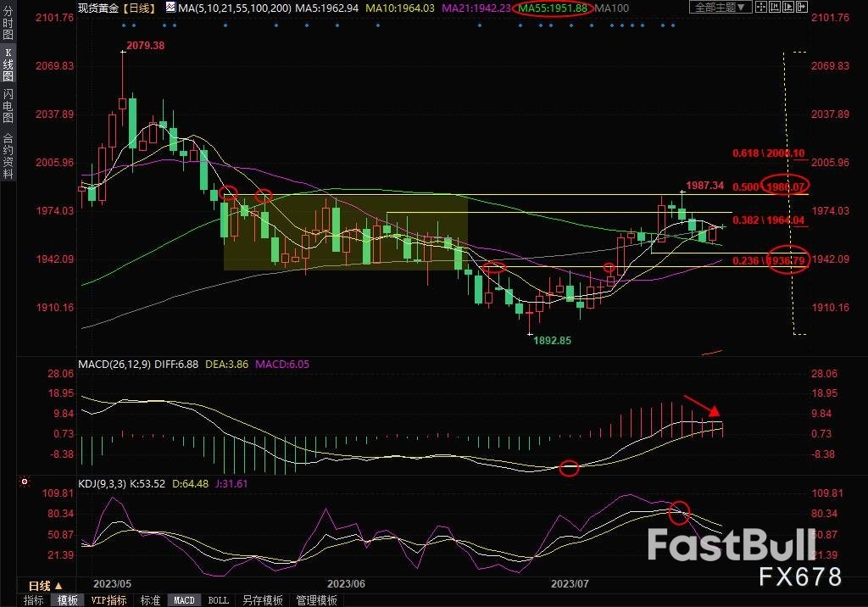This screenshot has width=868, height=607.
Task: Open the VIP指标 tab
Action: (x=109, y=600)
